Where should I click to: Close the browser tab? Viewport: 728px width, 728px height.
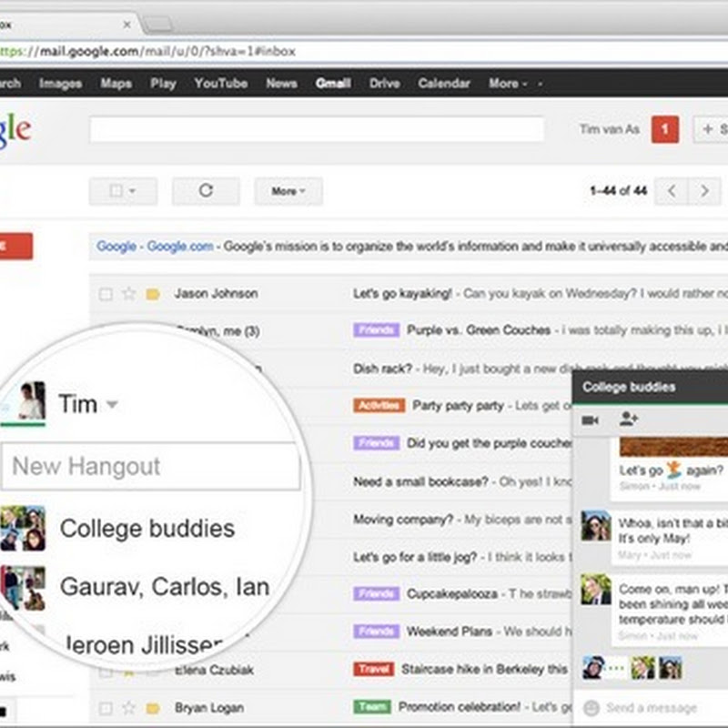pos(126,25)
